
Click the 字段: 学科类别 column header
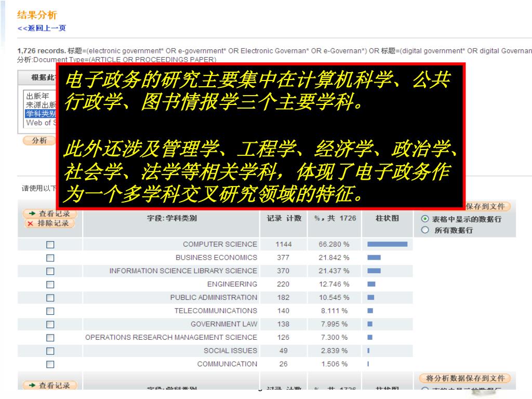[171, 218]
